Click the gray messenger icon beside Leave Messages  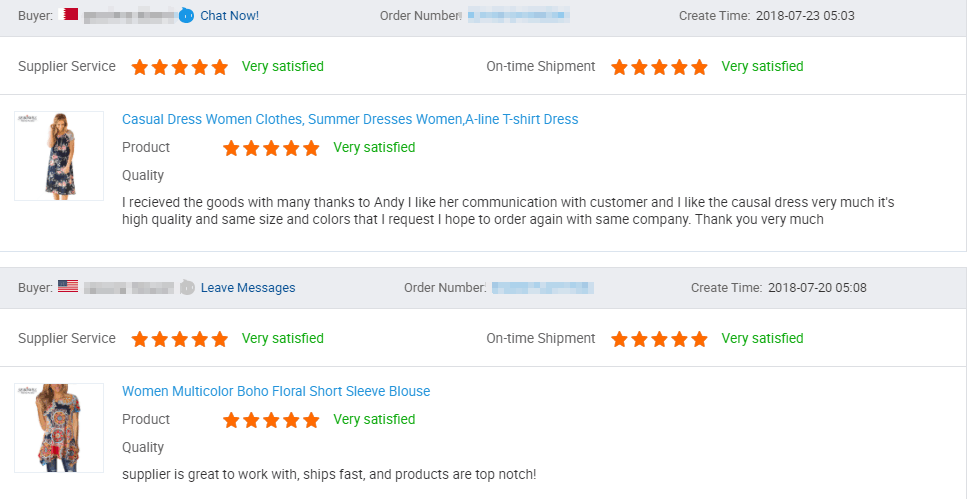[187, 288]
